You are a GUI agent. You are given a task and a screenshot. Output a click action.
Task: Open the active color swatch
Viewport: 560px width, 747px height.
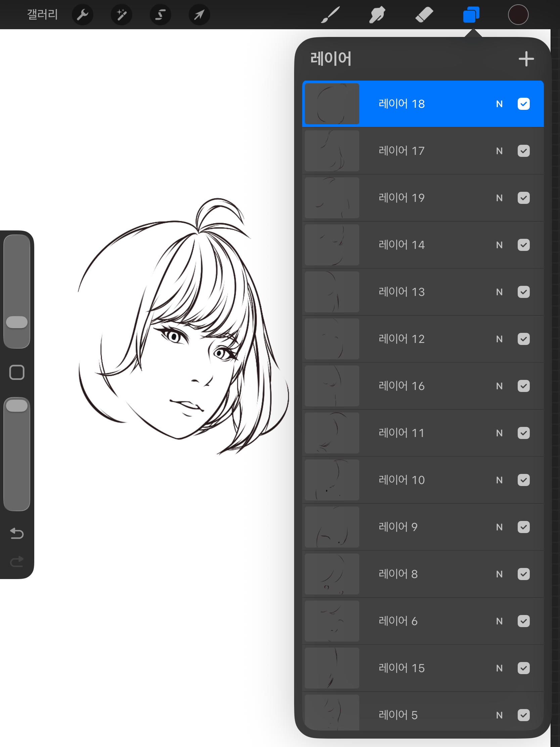518,15
